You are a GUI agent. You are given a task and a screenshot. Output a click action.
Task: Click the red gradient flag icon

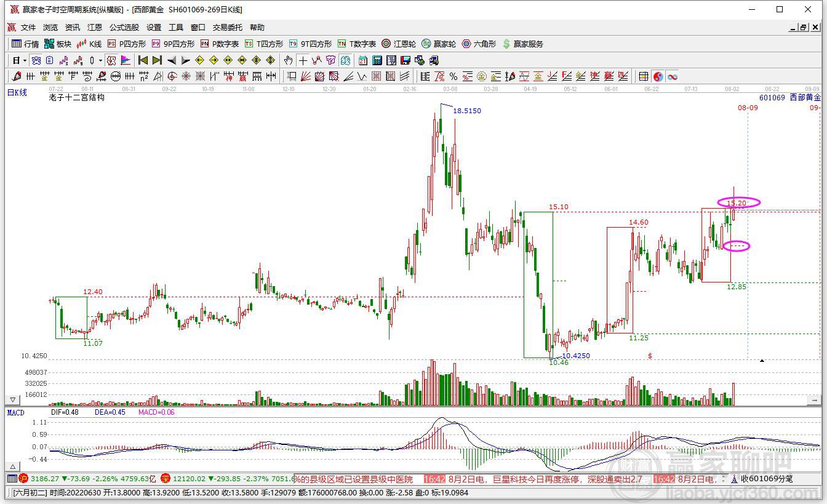pyautogui.click(x=126, y=60)
